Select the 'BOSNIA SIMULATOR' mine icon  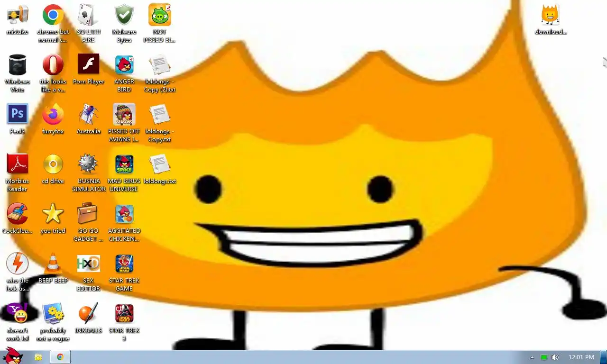89,173
